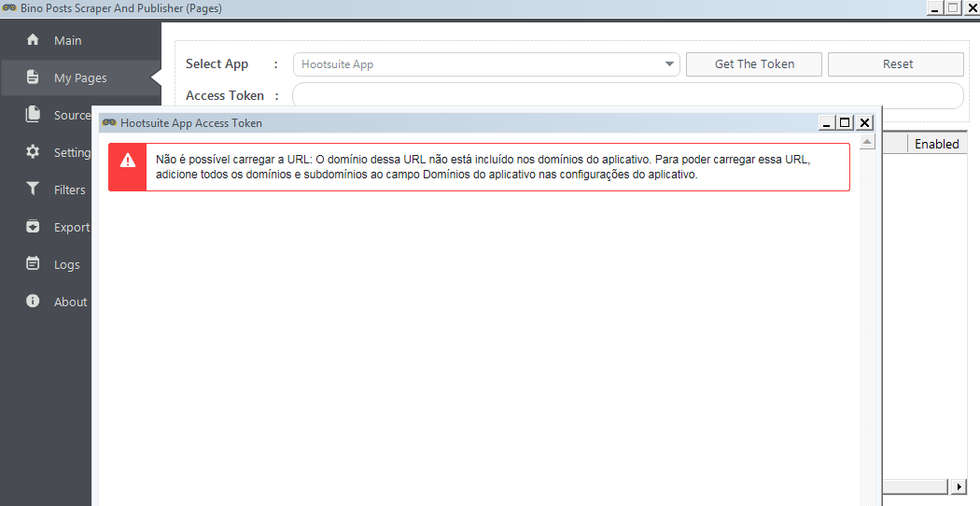Click the Settings gear icon
The image size is (980, 506).
coord(33,152)
